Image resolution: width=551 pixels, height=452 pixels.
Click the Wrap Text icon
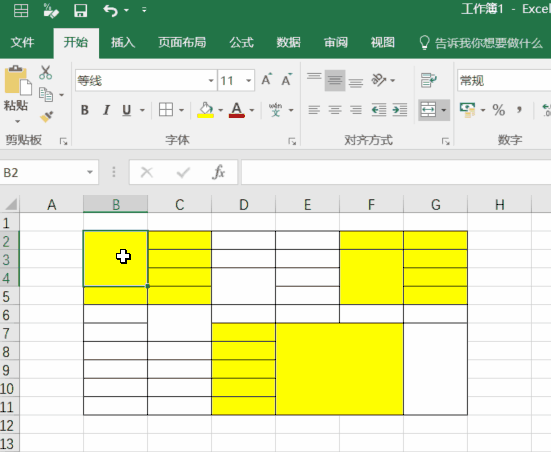pyautogui.click(x=429, y=80)
